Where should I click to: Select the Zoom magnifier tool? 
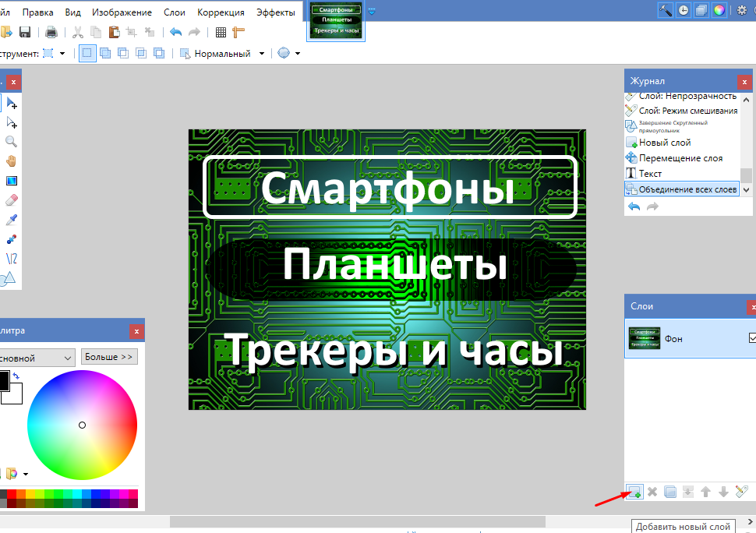(x=12, y=142)
